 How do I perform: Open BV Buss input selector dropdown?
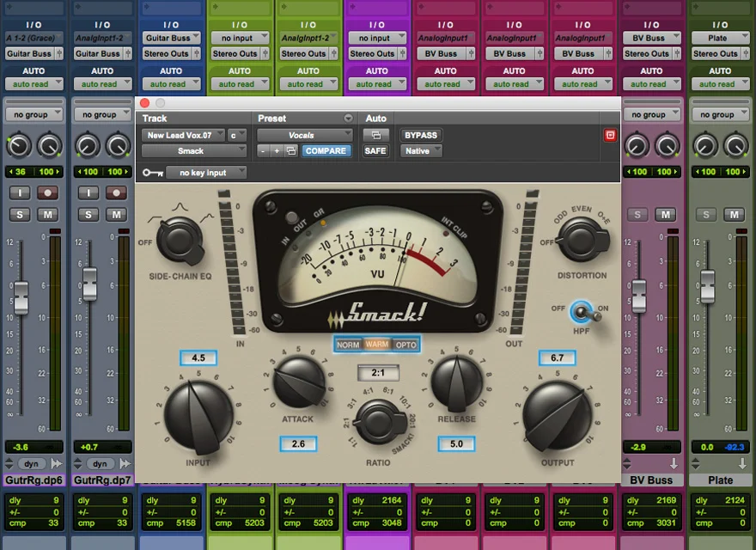(x=651, y=38)
